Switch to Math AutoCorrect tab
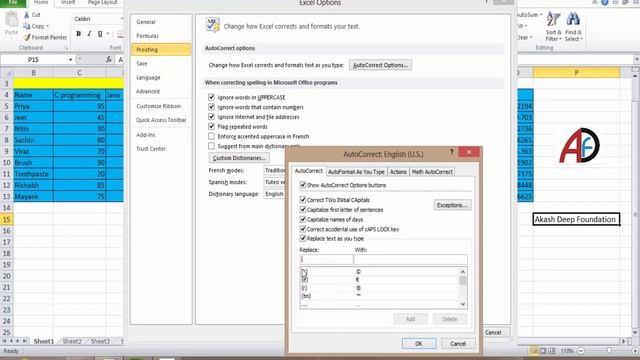The width and height of the screenshot is (640, 360). [x=432, y=172]
